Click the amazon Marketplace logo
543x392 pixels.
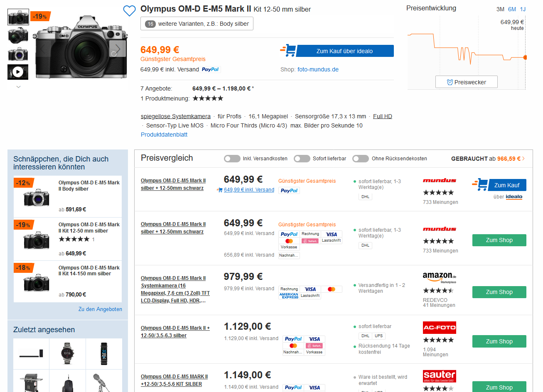pyautogui.click(x=439, y=277)
